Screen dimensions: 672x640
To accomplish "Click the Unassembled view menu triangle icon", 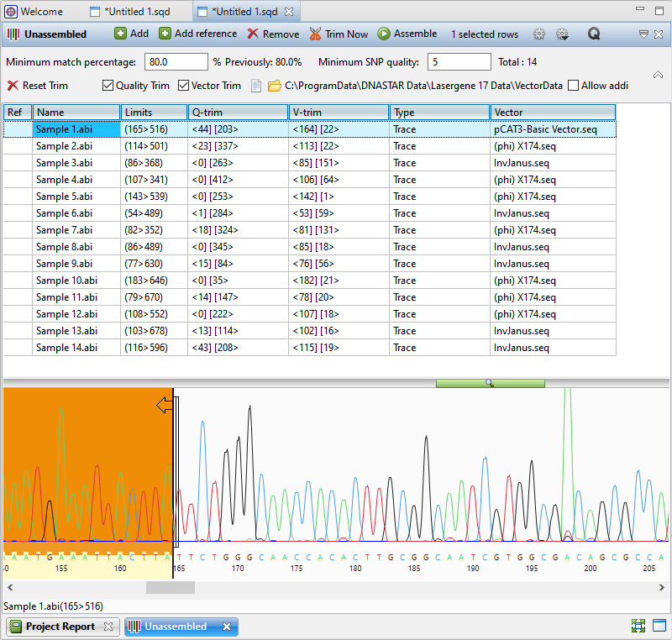I will click(x=643, y=34).
